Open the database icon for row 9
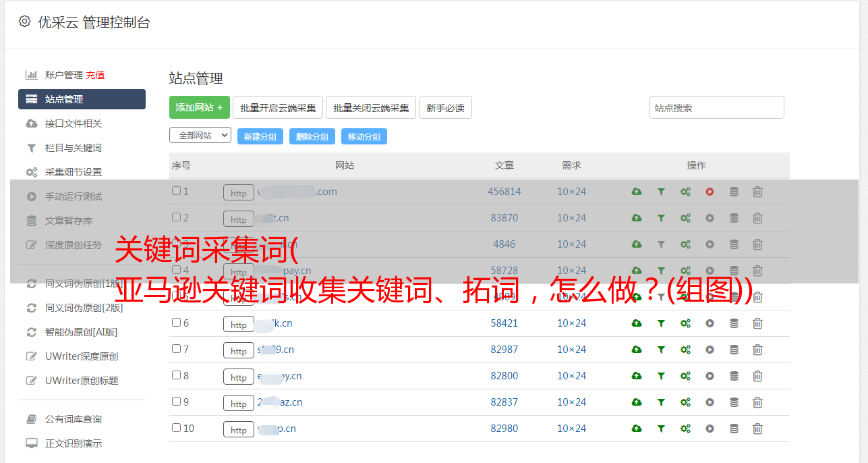Viewport: 868px width, 463px height. 734,402
